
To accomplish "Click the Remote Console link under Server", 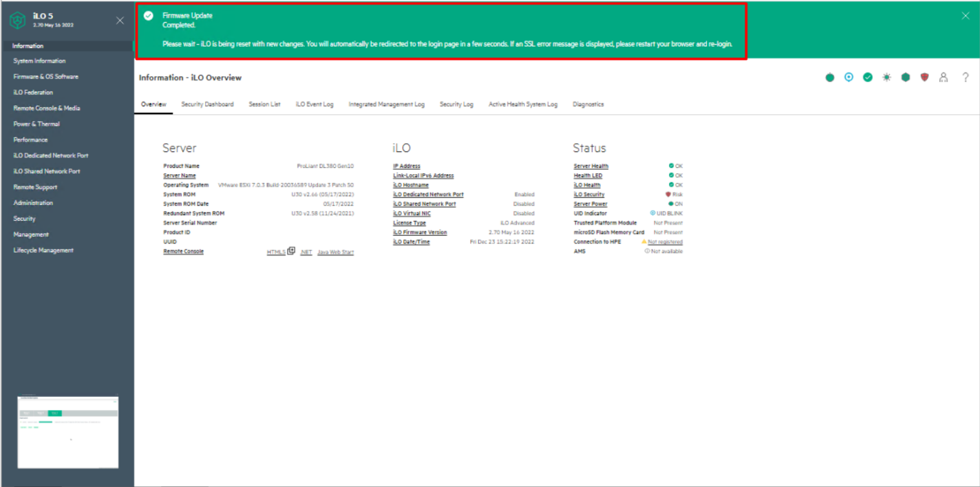I will (x=183, y=252).
